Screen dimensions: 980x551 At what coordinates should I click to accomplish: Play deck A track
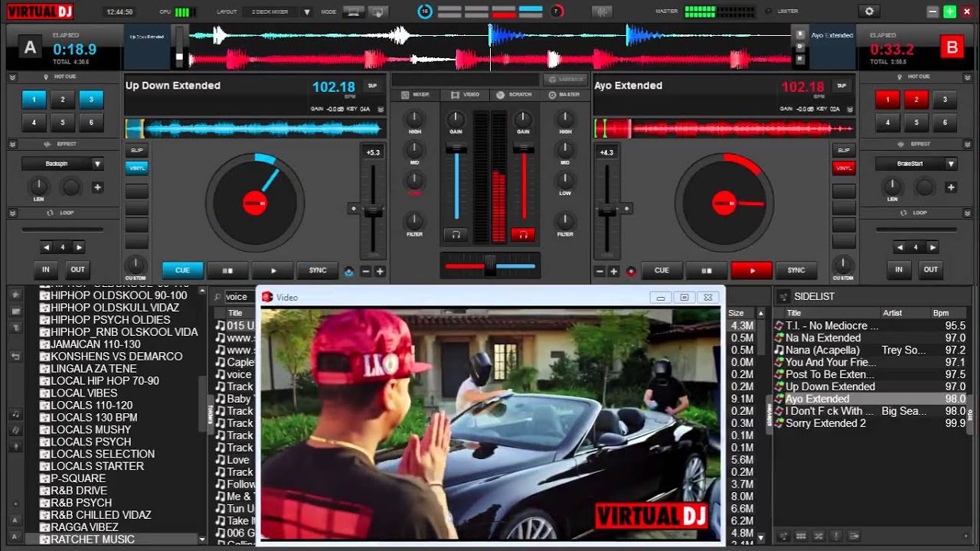point(273,270)
